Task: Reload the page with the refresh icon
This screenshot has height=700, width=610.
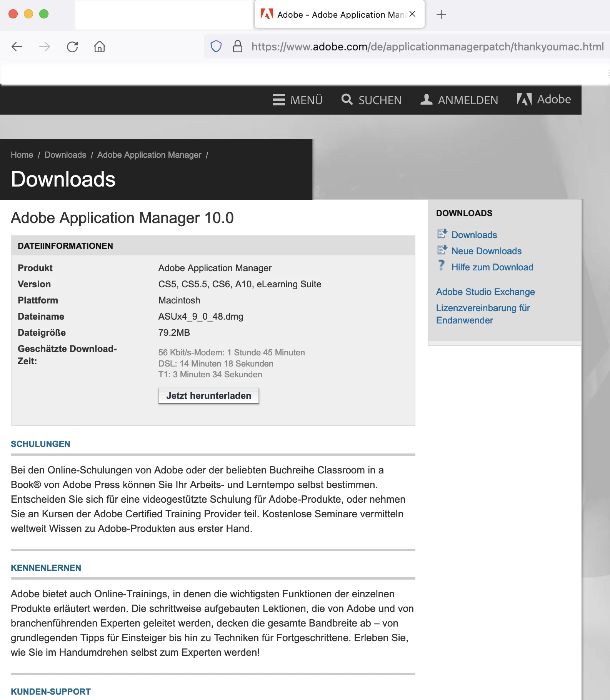Action: point(72,47)
